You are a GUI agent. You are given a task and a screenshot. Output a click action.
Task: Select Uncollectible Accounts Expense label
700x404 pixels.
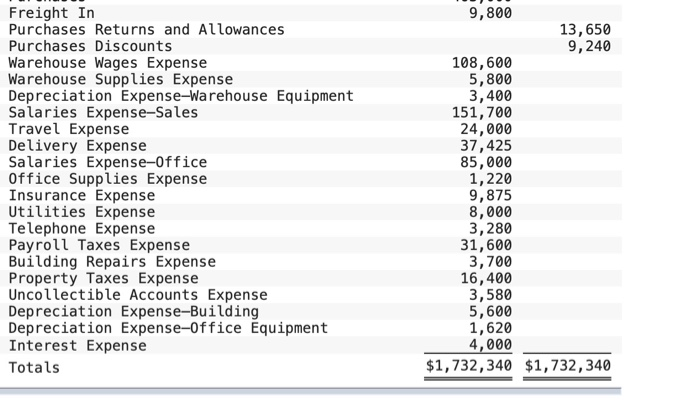coord(138,295)
